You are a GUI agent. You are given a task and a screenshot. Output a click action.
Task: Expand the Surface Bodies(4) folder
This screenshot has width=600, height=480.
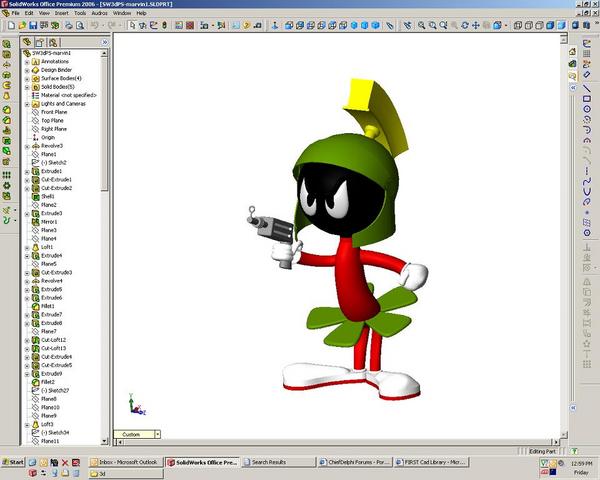pos(27,78)
